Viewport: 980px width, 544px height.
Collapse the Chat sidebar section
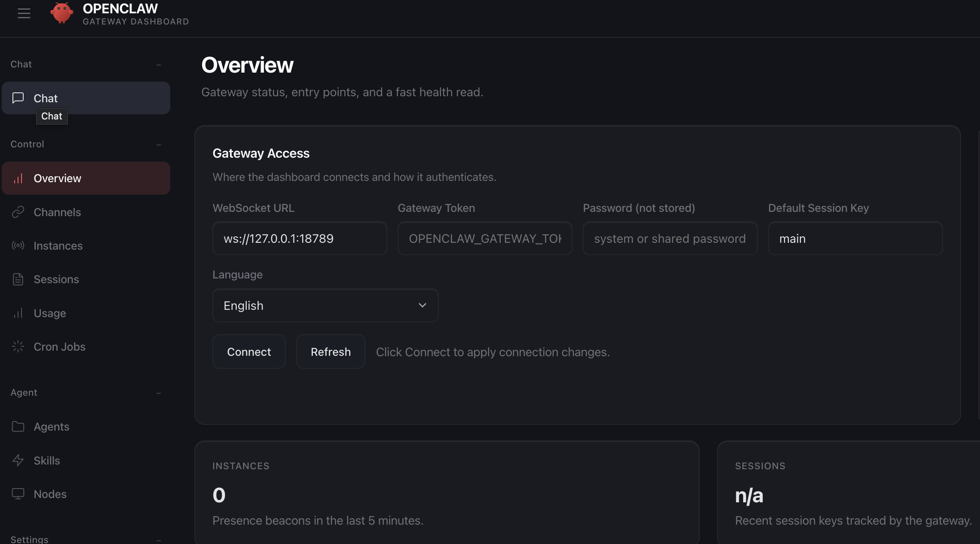(159, 64)
